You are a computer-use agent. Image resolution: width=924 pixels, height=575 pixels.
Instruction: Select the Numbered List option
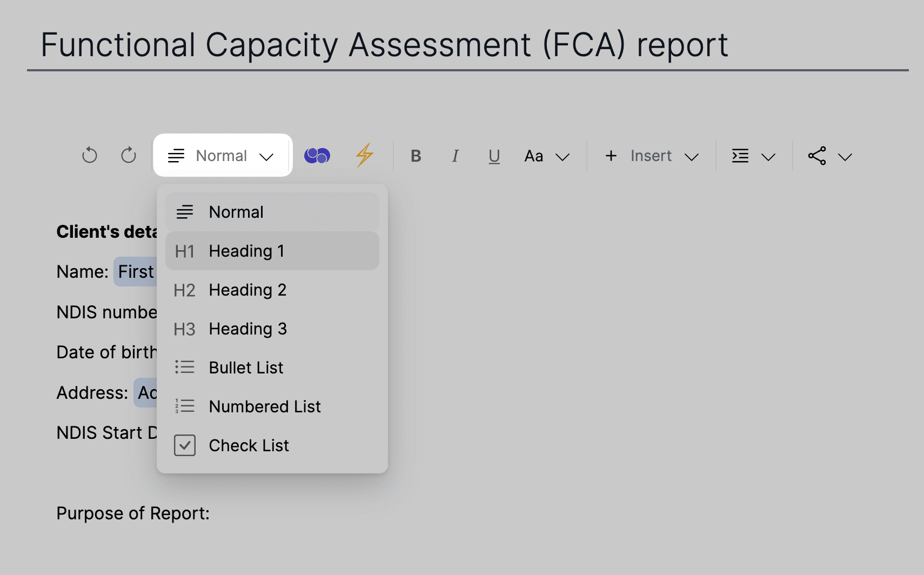coord(265,406)
